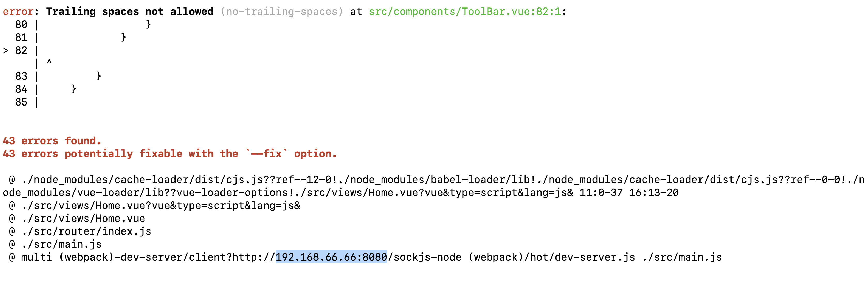Screen dimensions: 868x286
Task: Click the '>' marker at line 82
Action: pos(6,51)
